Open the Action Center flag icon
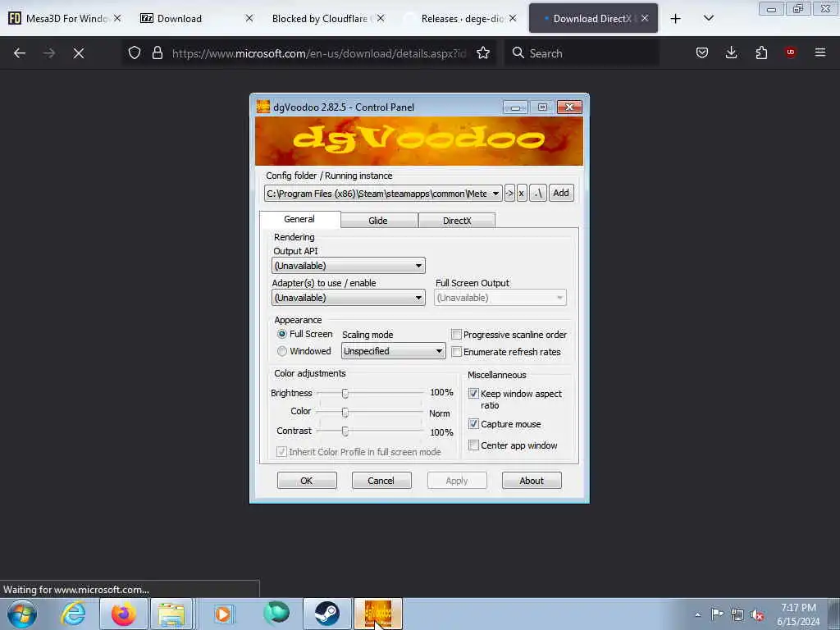Image resolution: width=840 pixels, height=630 pixels. click(717, 614)
